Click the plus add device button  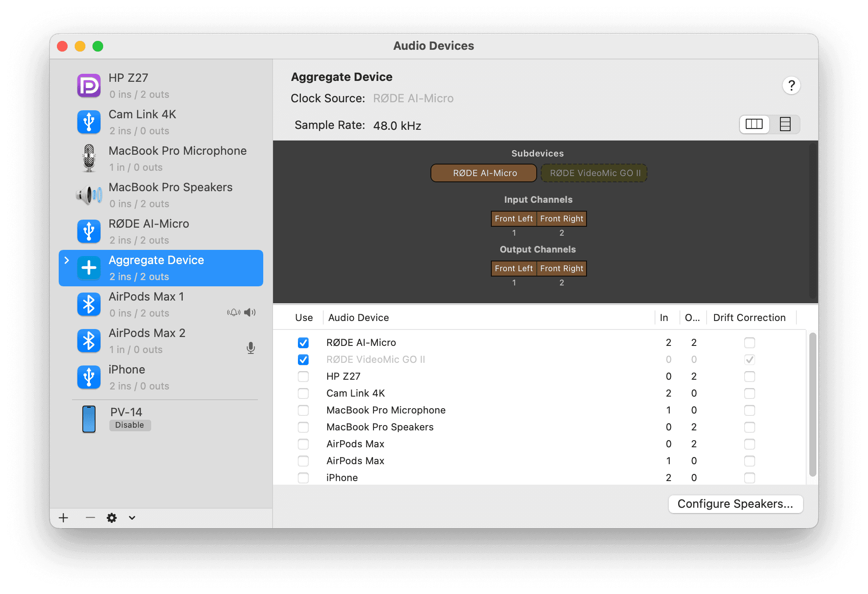[64, 518]
